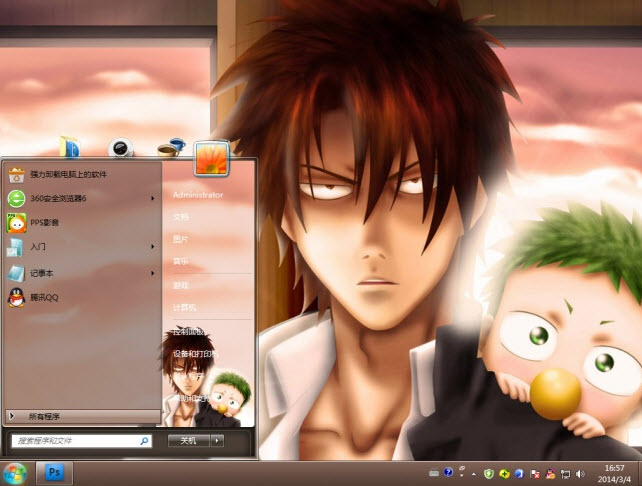This screenshot has width=642, height=486.
Task: Open 设备和打印机 Devices and Printers
Action: click(194, 353)
